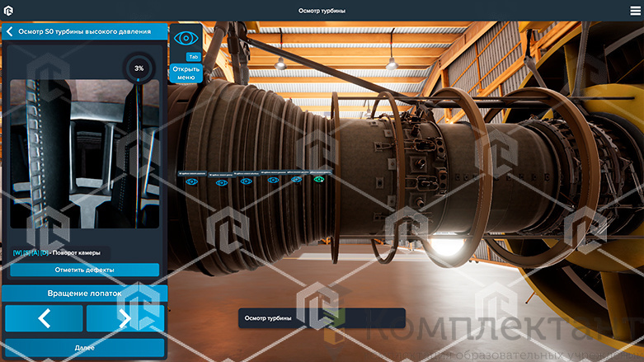Select the second eye inspection point on turbine
644x362 pixels.
pyautogui.click(x=221, y=182)
